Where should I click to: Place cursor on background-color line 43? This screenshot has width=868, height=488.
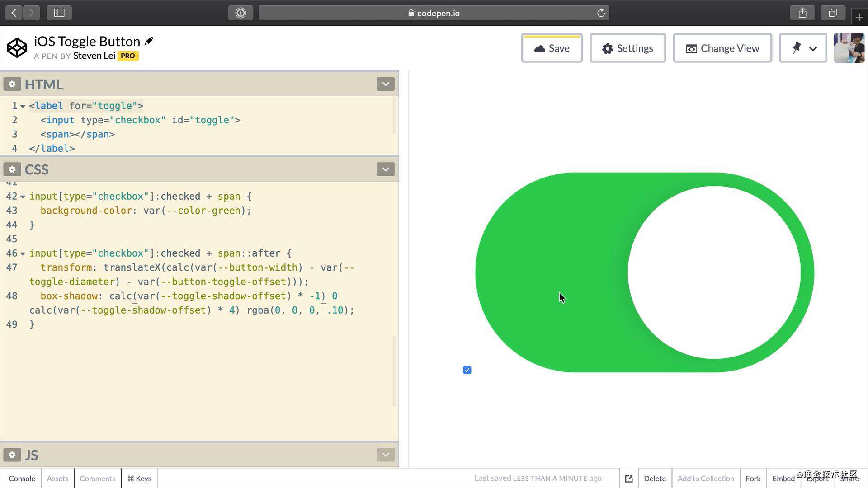point(146,211)
